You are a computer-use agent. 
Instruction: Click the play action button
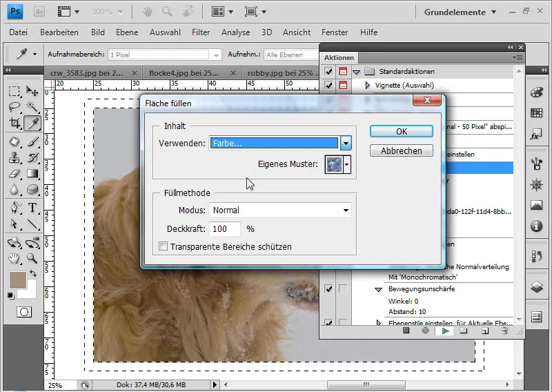click(x=445, y=331)
